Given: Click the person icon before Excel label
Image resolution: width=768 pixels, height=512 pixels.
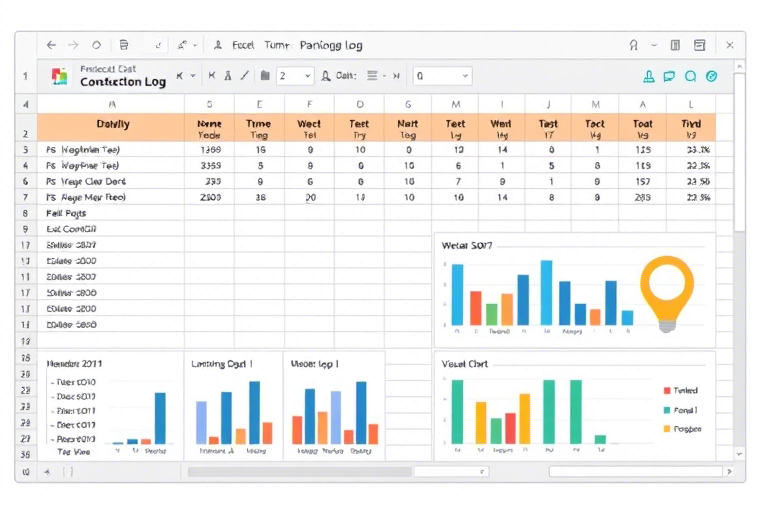Looking at the screenshot, I should (x=218, y=45).
